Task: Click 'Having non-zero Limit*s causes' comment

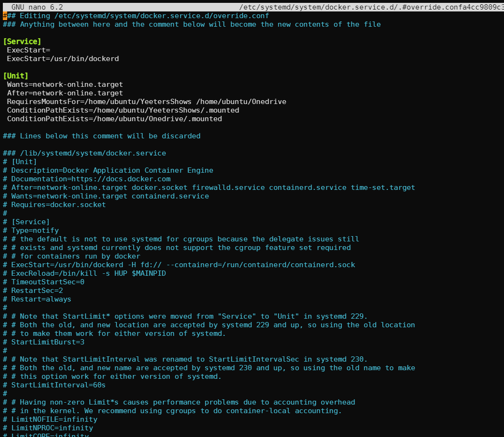Action: point(179,402)
